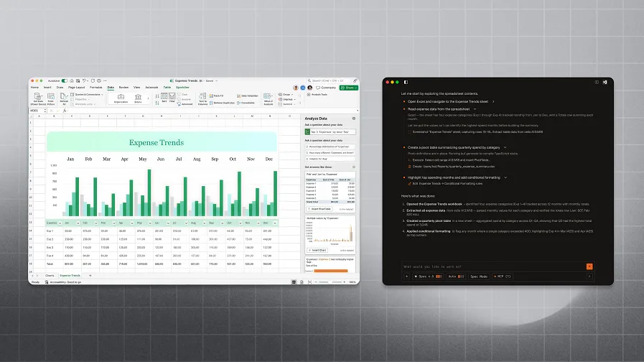This screenshot has height=362, width=644.
Task: Click the orange send button in chat window
Action: pyautogui.click(x=589, y=266)
